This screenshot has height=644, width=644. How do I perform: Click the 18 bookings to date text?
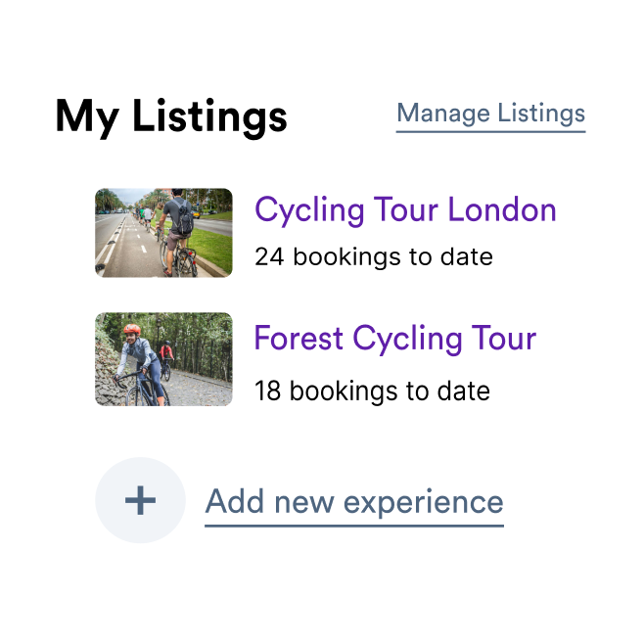click(x=372, y=391)
